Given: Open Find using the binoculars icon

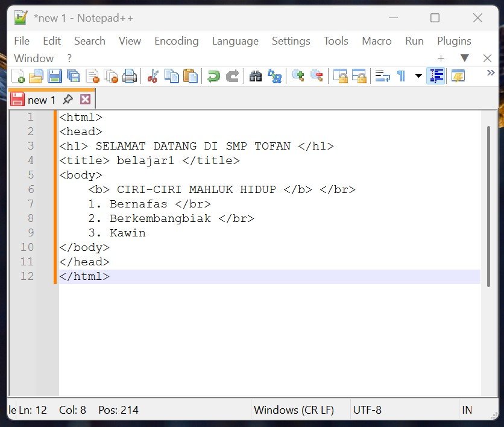Looking at the screenshot, I should pyautogui.click(x=256, y=75).
